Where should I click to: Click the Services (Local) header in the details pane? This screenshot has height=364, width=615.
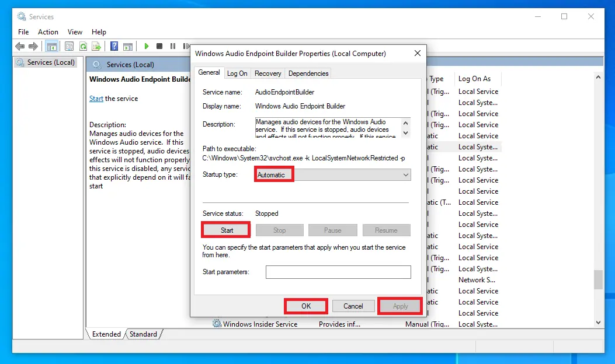(130, 65)
